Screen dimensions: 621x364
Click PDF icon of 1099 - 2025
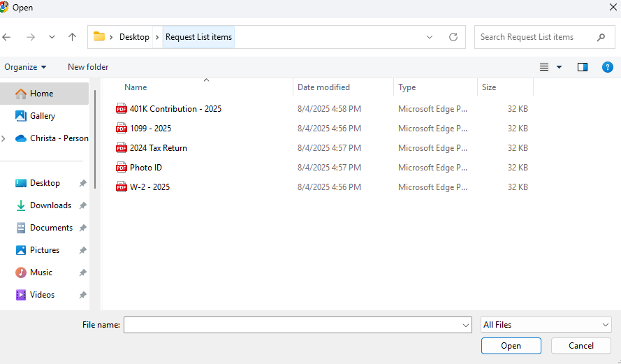121,128
